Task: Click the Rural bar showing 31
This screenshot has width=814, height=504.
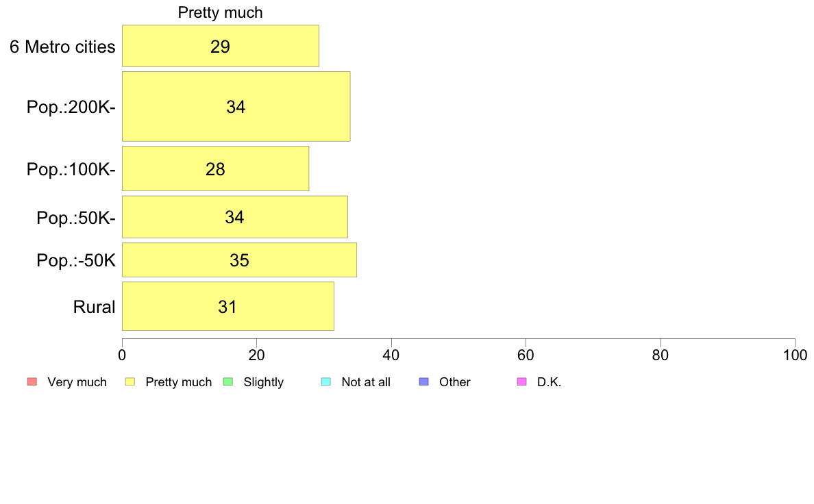Action: [228, 306]
